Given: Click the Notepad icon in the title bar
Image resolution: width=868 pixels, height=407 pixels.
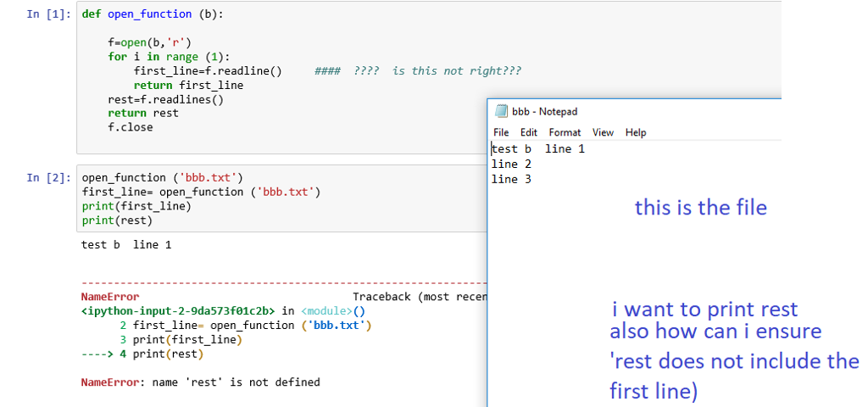Looking at the screenshot, I should click(501, 111).
